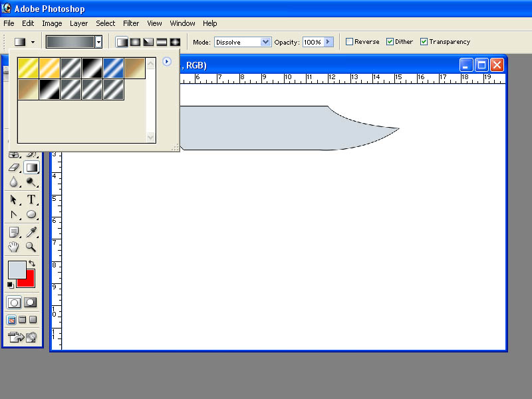Image resolution: width=532 pixels, height=399 pixels.
Task: Open the Filter menu
Action: tap(131, 23)
